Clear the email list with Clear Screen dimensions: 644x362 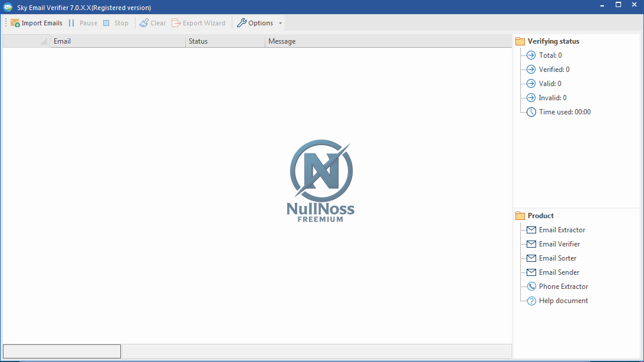point(153,23)
